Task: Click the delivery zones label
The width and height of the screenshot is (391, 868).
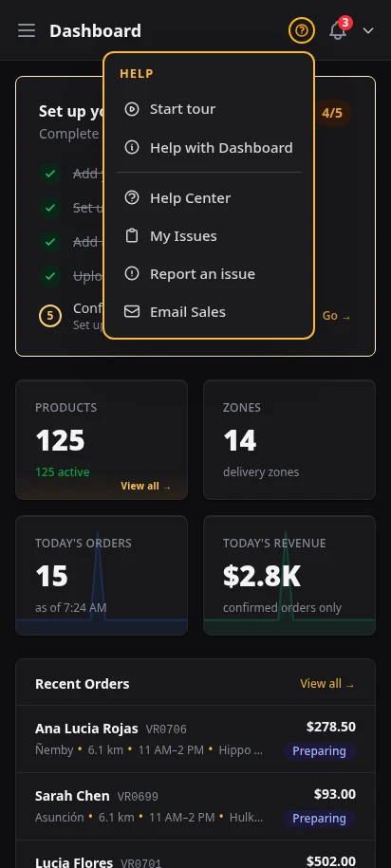Action: pos(261,472)
